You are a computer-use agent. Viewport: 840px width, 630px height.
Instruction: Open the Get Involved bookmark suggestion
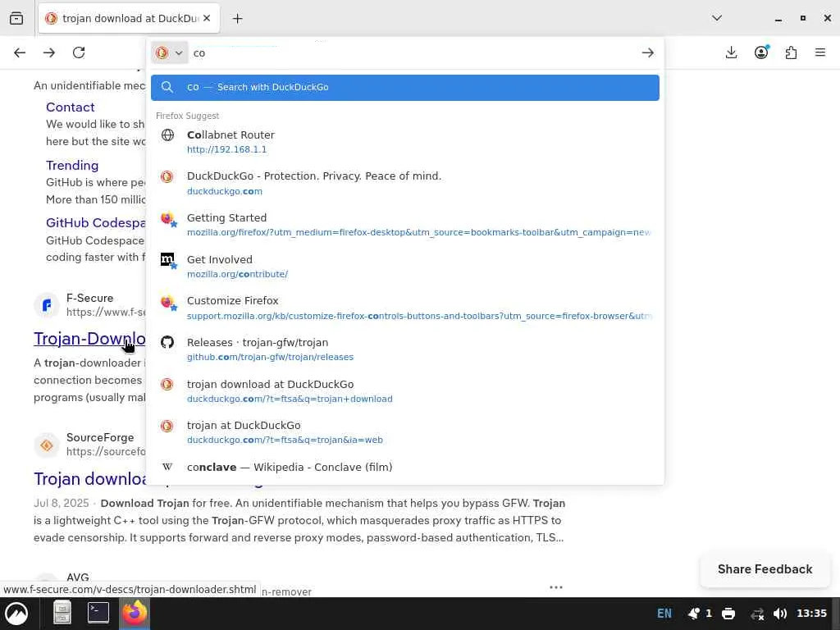(405, 267)
